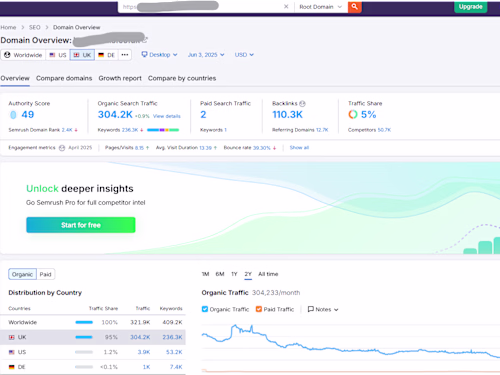Click the Traffic Share 5% value
500x375 pixels.
369,115
